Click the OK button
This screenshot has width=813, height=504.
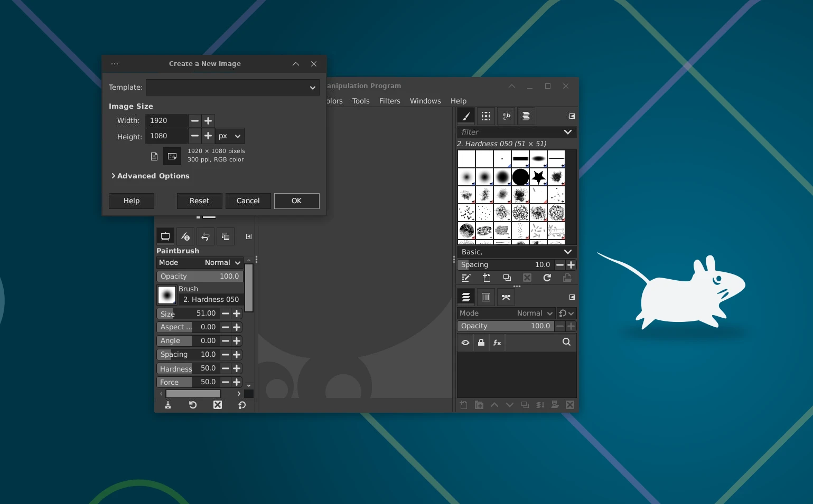click(x=297, y=201)
